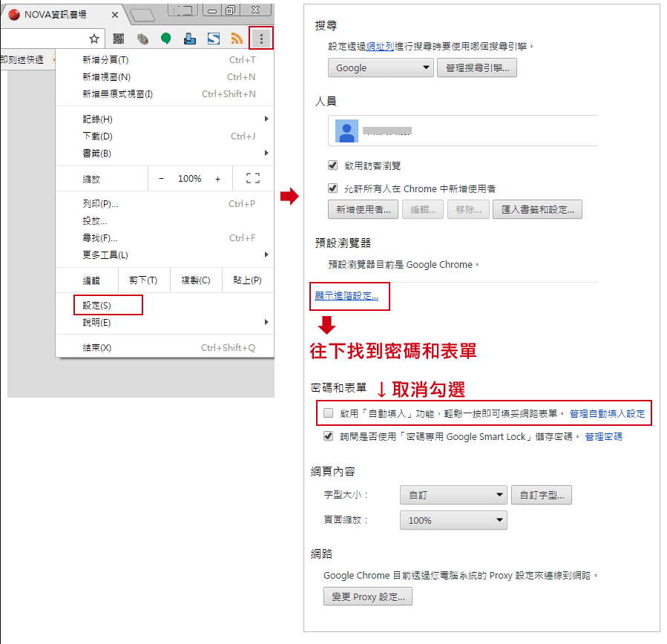Click 複製(C) in the edit row
The height and width of the screenshot is (644, 667).
tap(196, 280)
